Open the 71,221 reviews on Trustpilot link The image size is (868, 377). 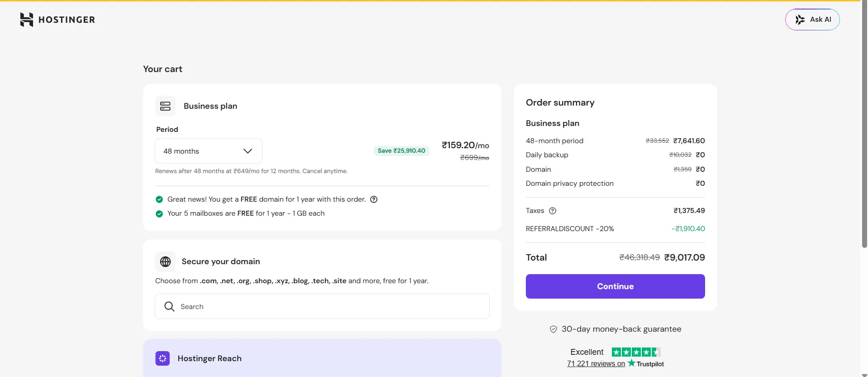[596, 364]
